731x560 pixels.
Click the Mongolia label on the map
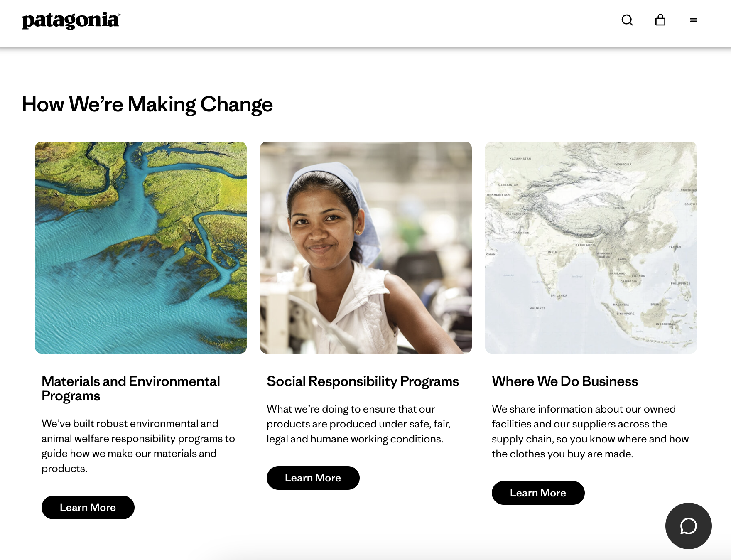coord(623,165)
